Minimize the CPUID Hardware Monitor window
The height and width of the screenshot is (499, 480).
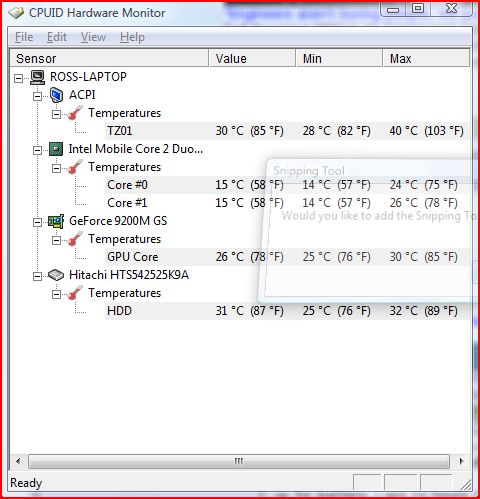click(x=393, y=9)
